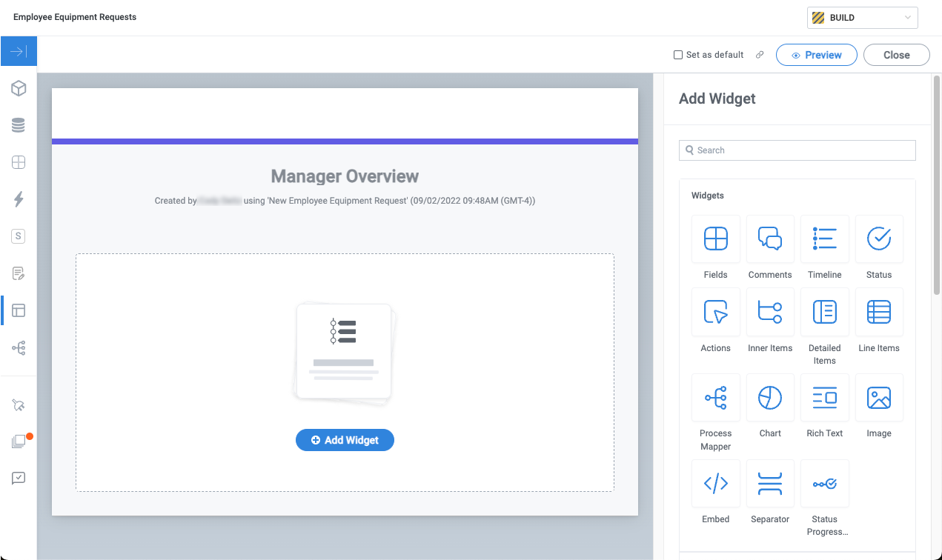The height and width of the screenshot is (560, 942).
Task: Click the widget Search field
Action: 797,150
